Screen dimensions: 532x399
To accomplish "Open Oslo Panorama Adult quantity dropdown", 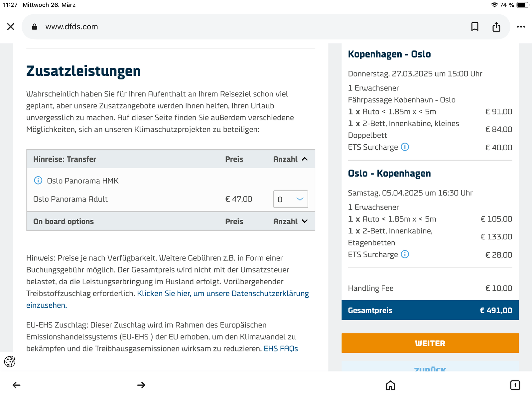I will click(x=290, y=199).
